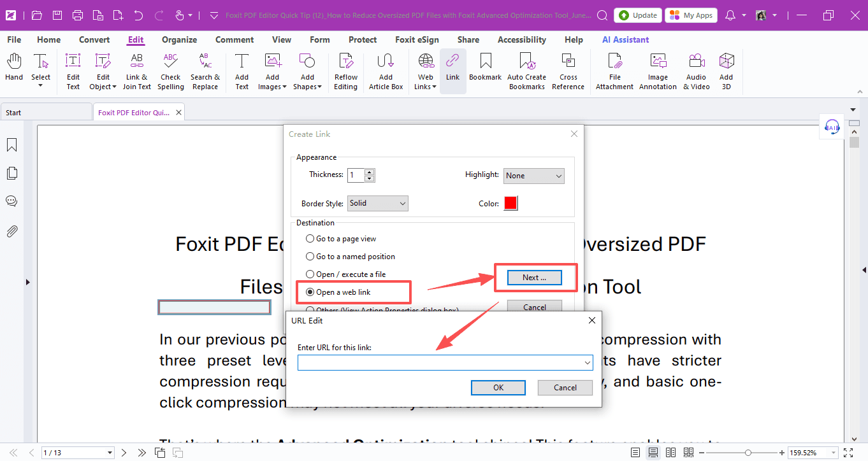Open the Attachments side panel
The width and height of the screenshot is (868, 461).
point(11,230)
